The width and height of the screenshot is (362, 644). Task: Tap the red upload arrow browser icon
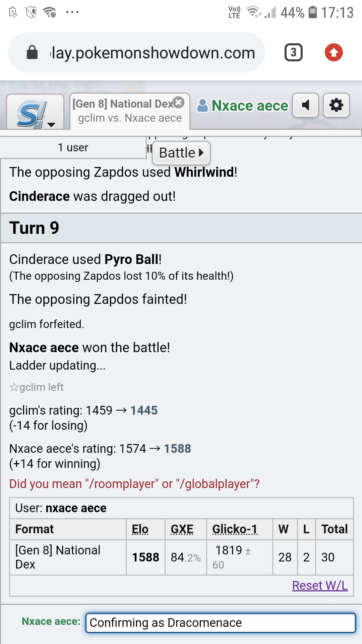(x=334, y=53)
